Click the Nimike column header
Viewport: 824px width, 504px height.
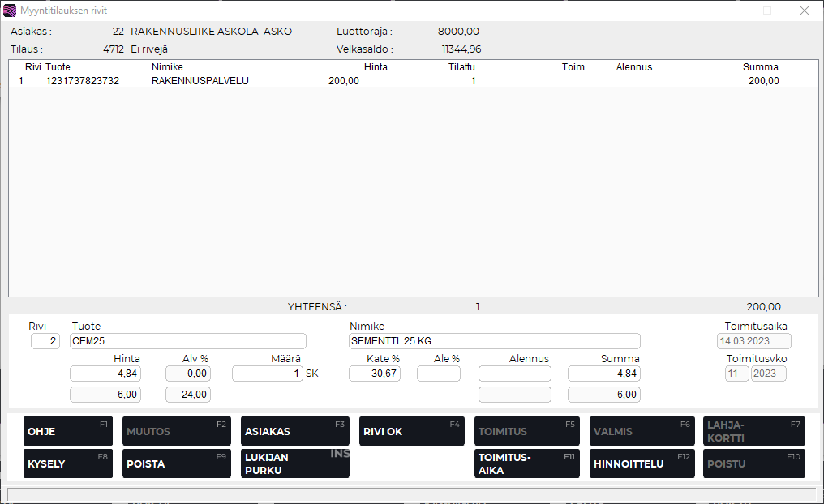pyautogui.click(x=167, y=67)
